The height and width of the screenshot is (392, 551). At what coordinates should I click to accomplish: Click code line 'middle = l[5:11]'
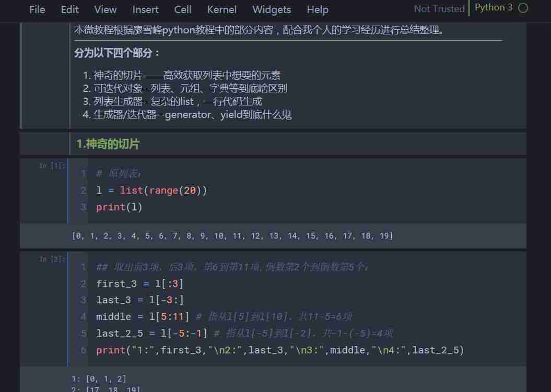143,316
